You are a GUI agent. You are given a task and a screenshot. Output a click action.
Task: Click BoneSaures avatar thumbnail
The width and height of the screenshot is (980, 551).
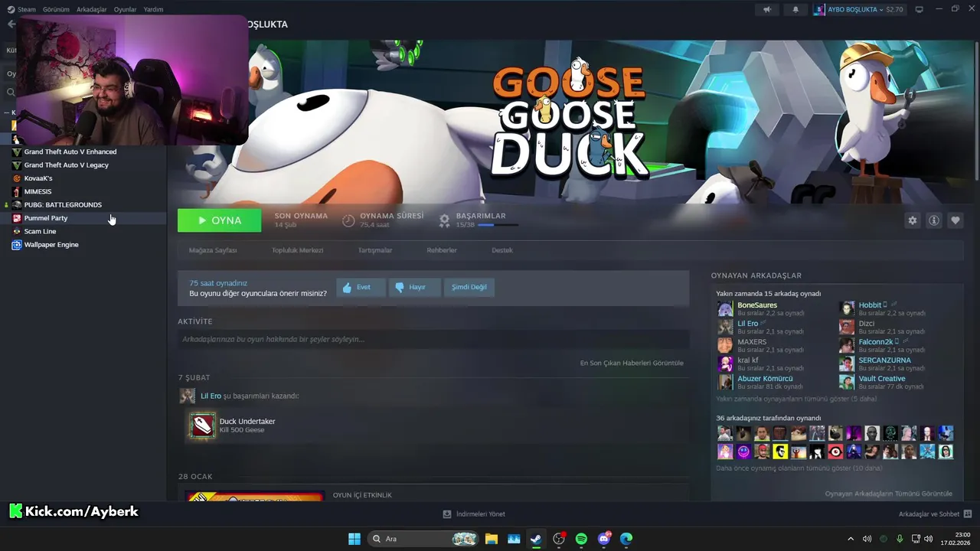click(x=724, y=308)
